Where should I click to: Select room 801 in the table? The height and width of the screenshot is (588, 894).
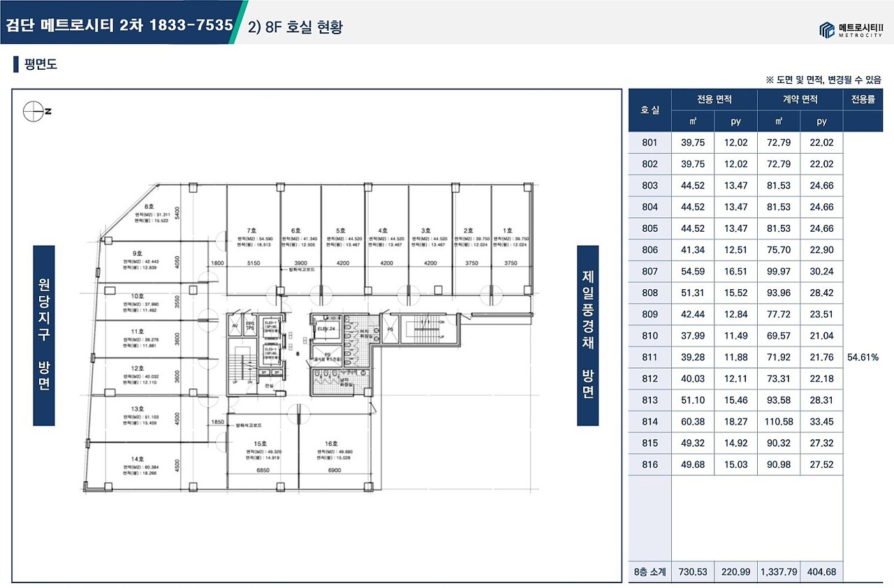650,142
